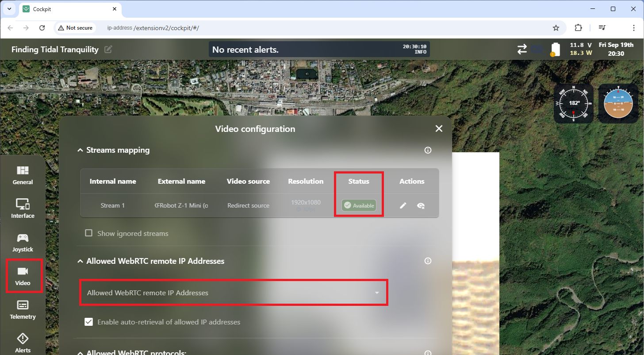
Task: Disable auto-retrieval of allowed IP addresses
Action: [x=89, y=322]
